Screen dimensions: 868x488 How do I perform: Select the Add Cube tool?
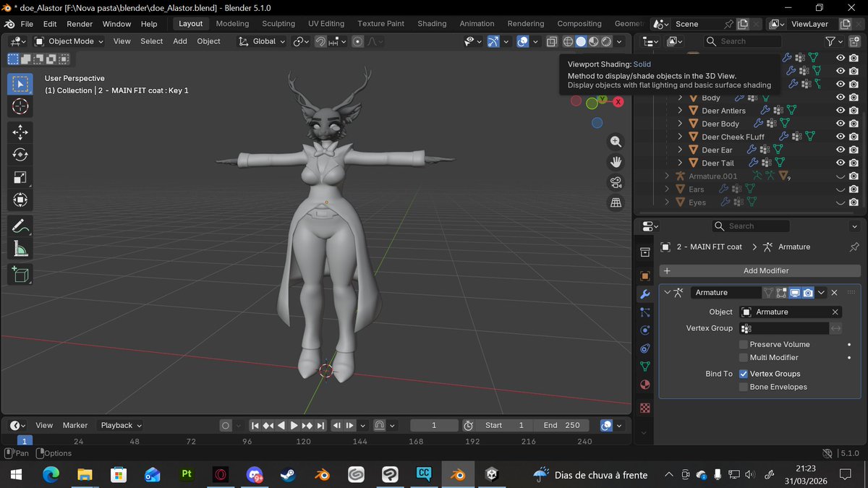20,274
